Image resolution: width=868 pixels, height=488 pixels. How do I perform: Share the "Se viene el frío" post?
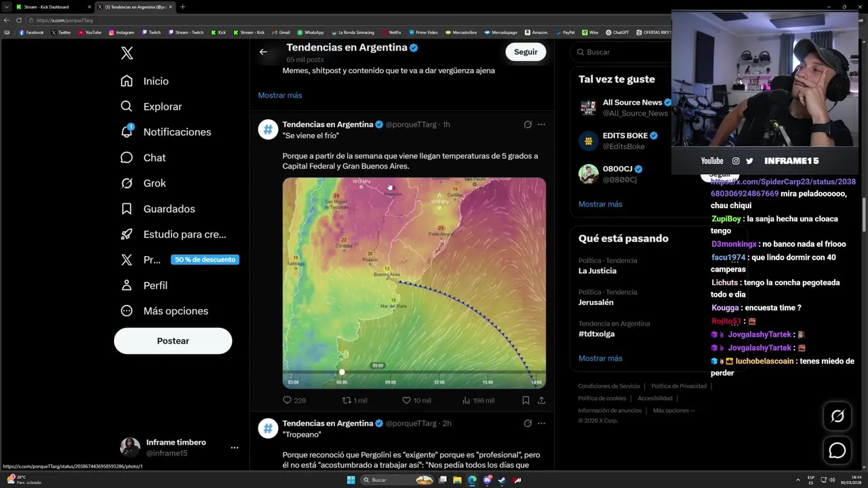541,401
